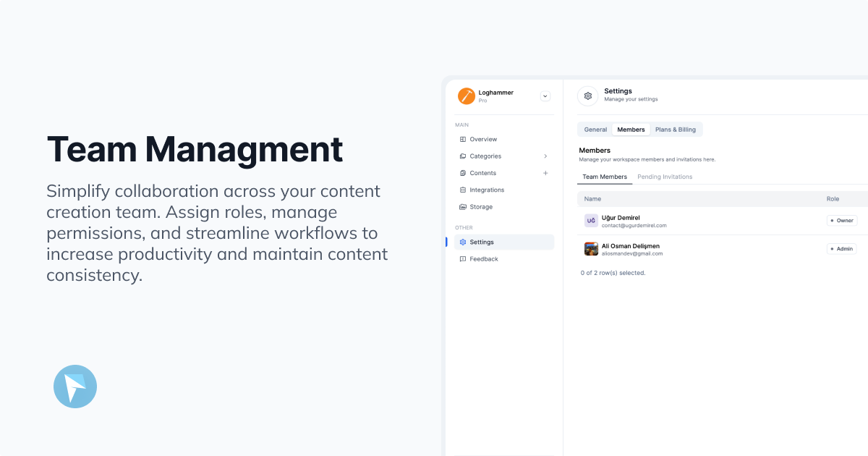Switch to Plans & Billing tab
This screenshot has width=868, height=456.
(x=676, y=130)
